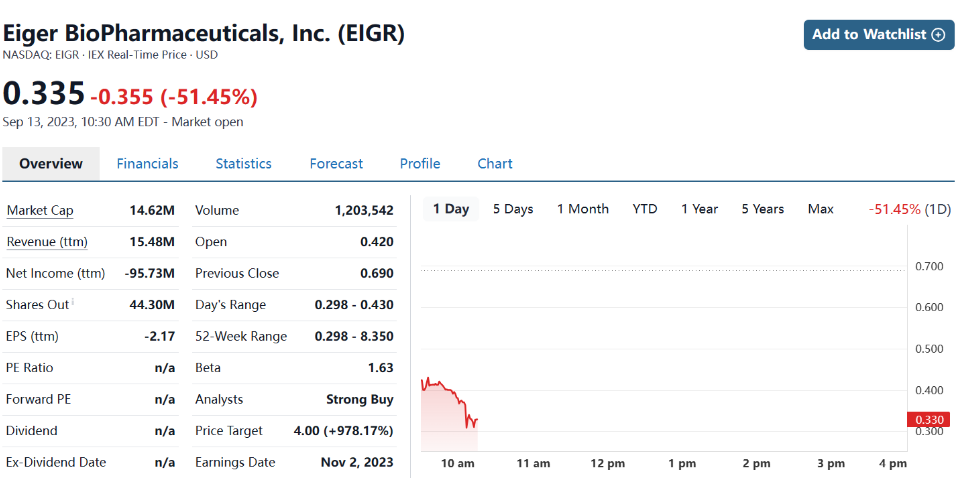Switch chart to 1 Year range
The image size is (958, 478).
[x=699, y=209]
